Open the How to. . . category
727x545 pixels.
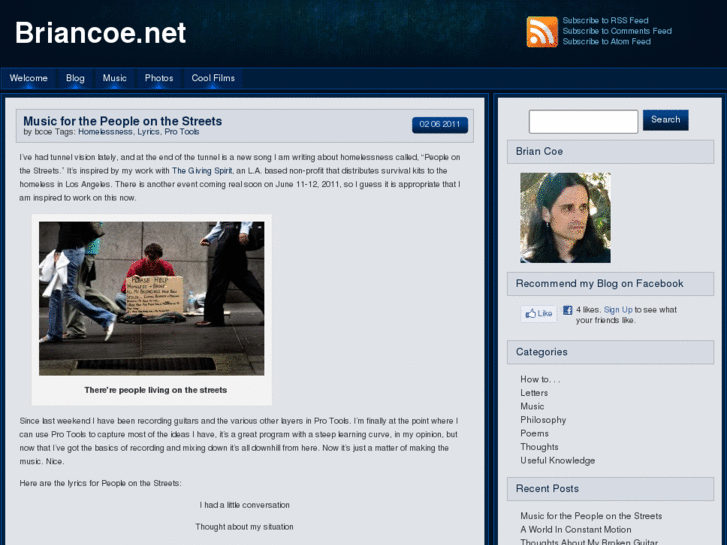540,379
